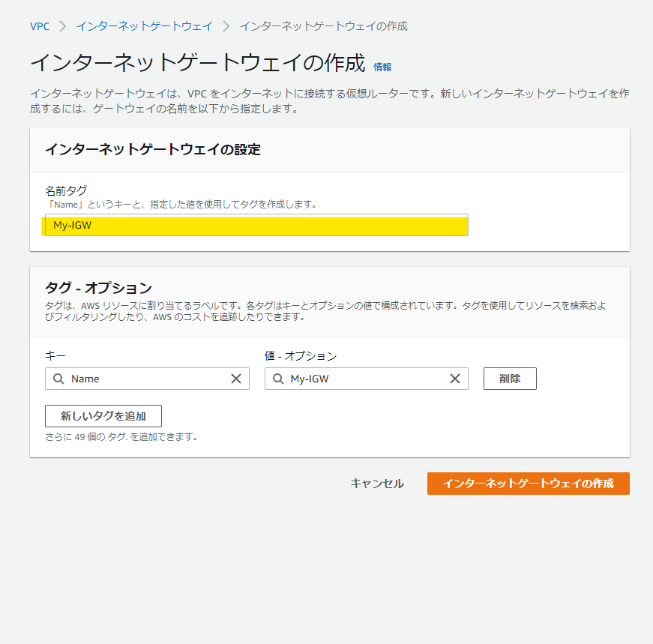Click the My-IGW text in the name field

coord(74,225)
